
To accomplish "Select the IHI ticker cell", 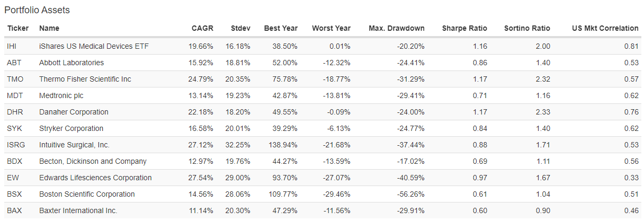I will pyautogui.click(x=12, y=46).
